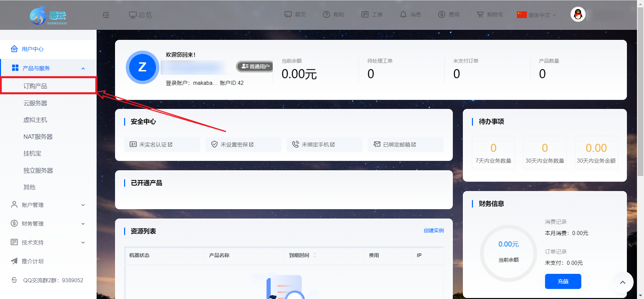
Task: Click 产品名称 column header
Action: coord(219,255)
